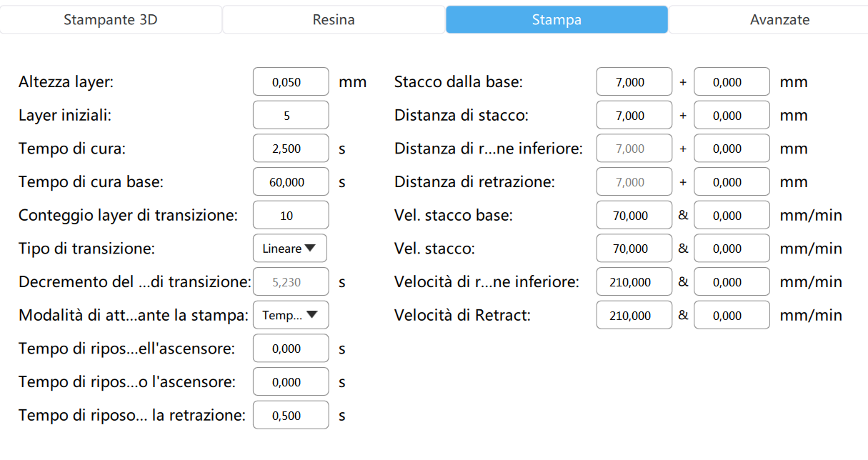
Task: Click the Conteggio layer di transizione field
Action: point(291,215)
